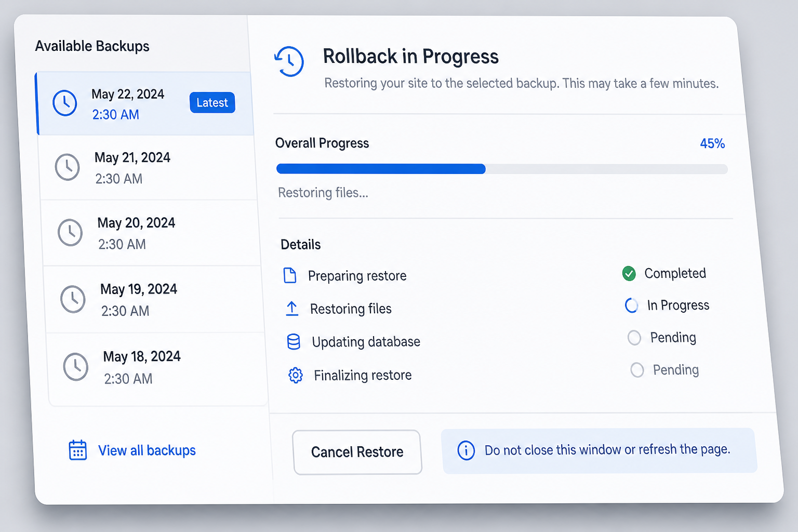Viewport: 798px width, 532px height.
Task: Click the 45% progress value
Action: (712, 143)
